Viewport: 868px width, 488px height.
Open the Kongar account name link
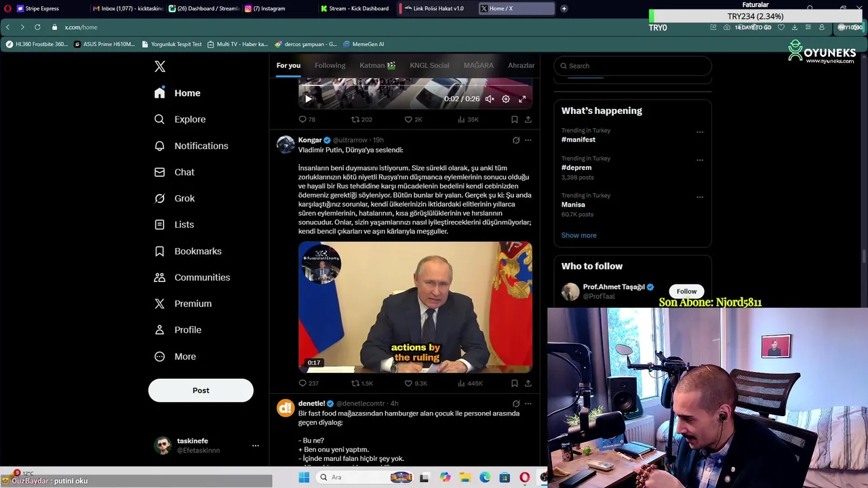[310, 140]
